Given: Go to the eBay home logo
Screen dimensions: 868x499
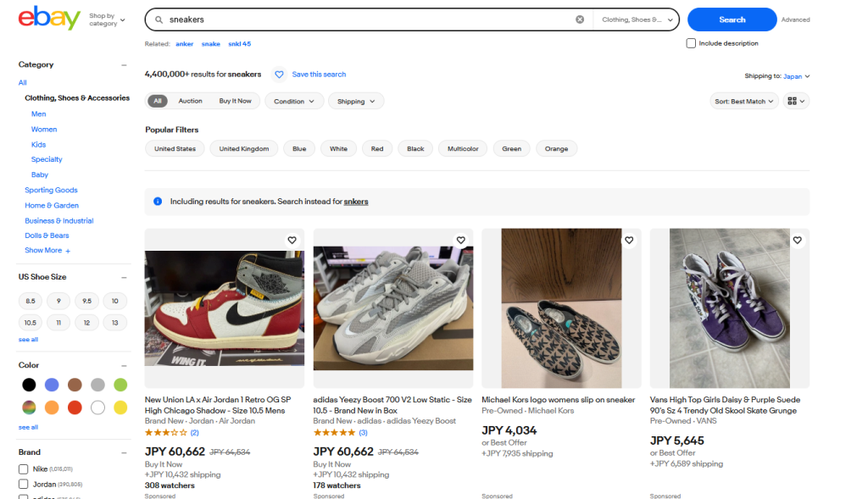Looking at the screenshot, I should pyautogui.click(x=49, y=19).
